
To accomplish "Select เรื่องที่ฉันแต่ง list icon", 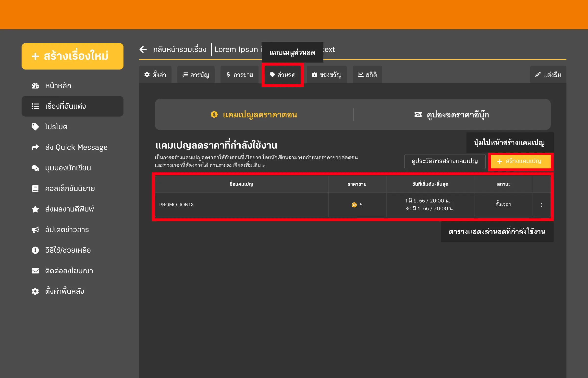I will pyautogui.click(x=35, y=106).
